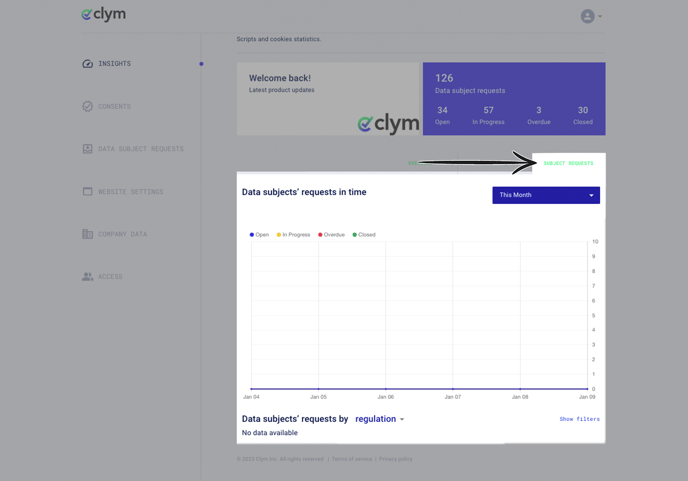Toggle the Closed legend series
Viewport: 688px width, 481px height.
pyautogui.click(x=364, y=235)
